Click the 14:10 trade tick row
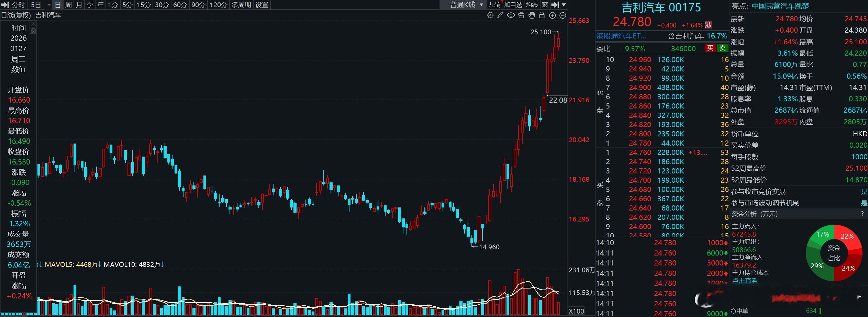Screen dimensions: 868x317 [662, 242]
